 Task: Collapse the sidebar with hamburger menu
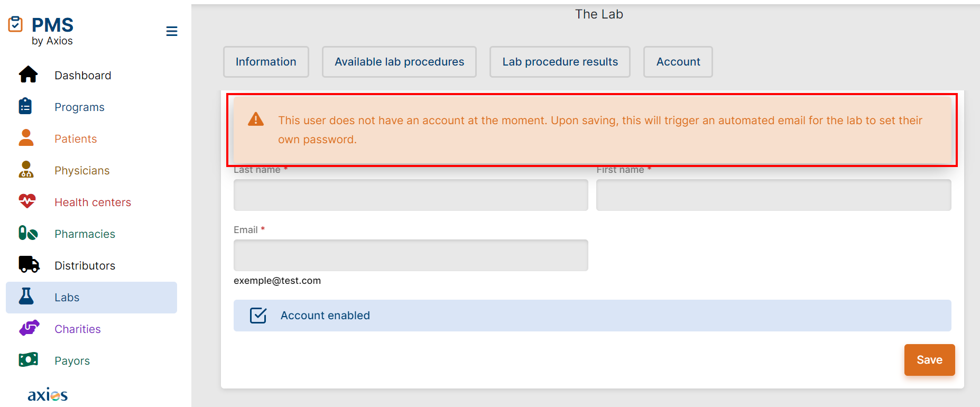(x=172, y=31)
